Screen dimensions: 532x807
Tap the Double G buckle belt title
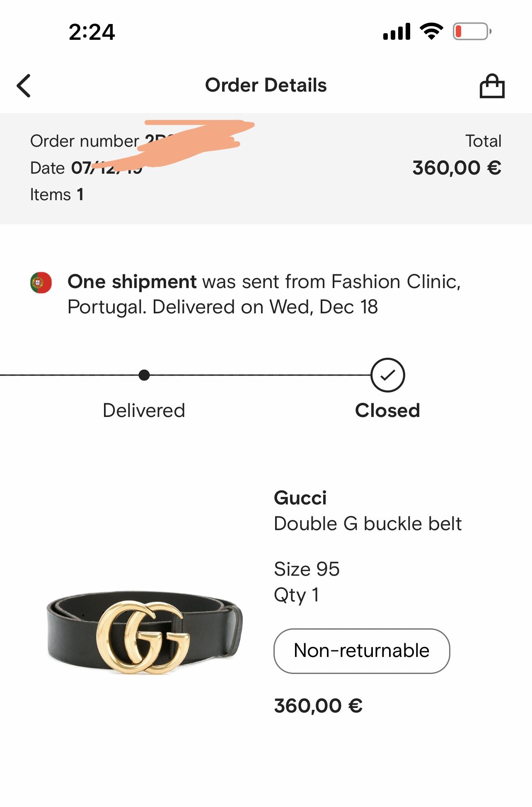368,524
